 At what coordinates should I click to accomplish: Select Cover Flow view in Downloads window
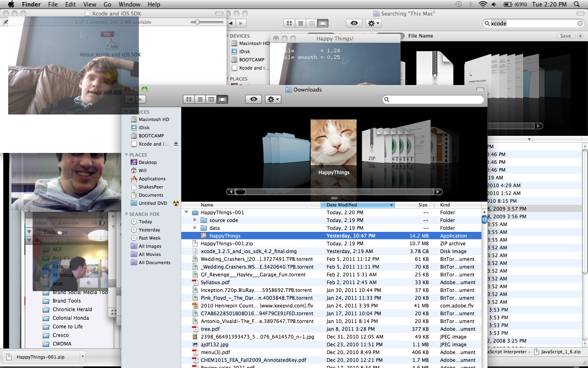click(x=223, y=99)
